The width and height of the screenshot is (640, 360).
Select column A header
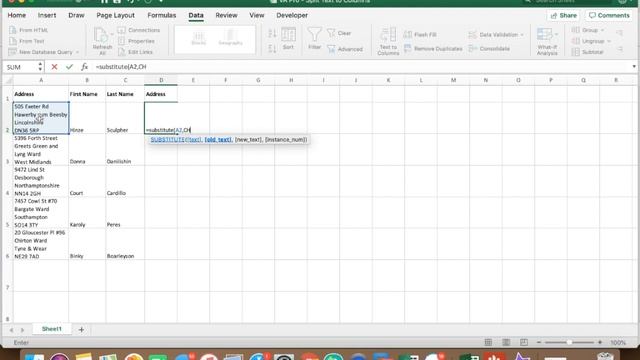[41, 80]
